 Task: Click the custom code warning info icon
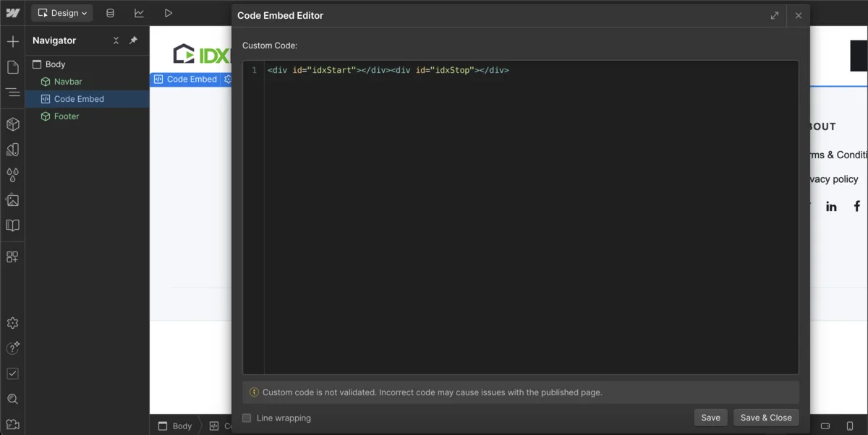pyautogui.click(x=254, y=392)
